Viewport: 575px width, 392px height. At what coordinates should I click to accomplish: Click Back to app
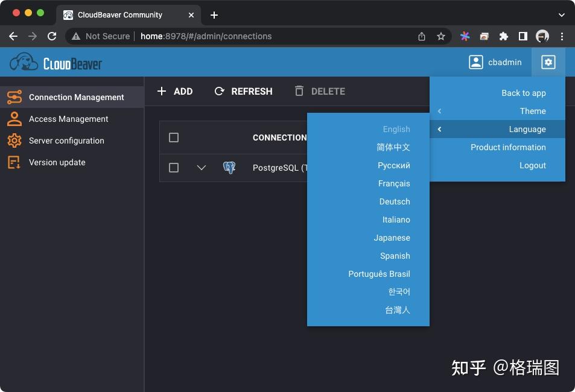pos(523,93)
